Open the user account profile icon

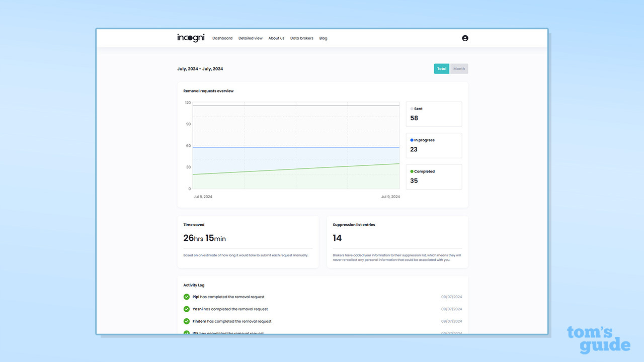click(465, 38)
